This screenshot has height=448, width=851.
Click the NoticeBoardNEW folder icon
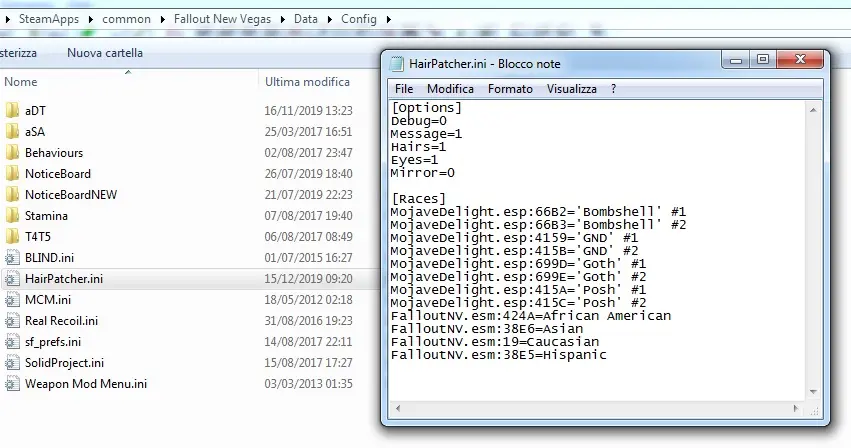tap(12, 195)
